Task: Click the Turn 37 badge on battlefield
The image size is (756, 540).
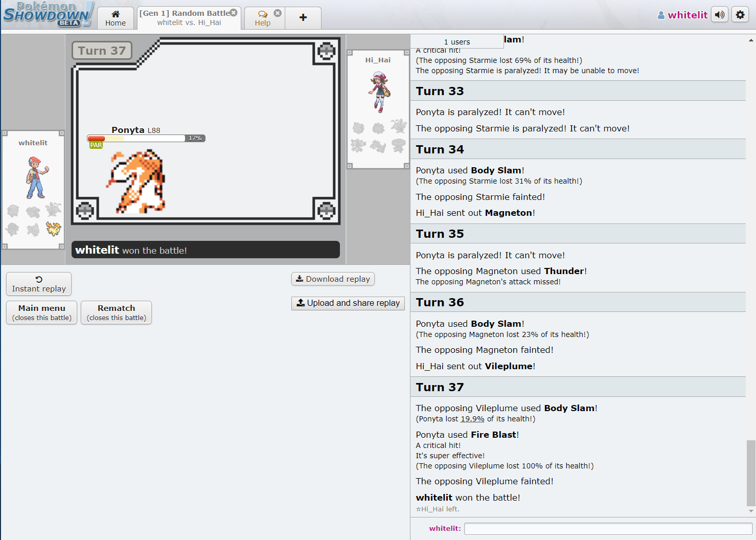Action: pos(102,51)
